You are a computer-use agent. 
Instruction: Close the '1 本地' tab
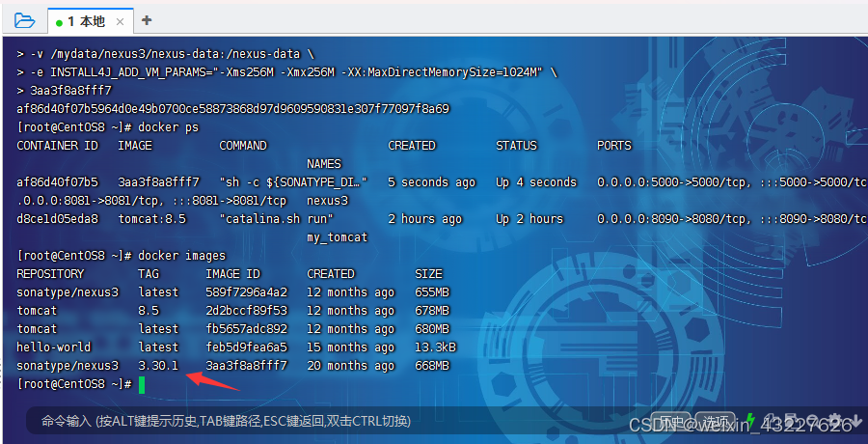click(x=120, y=21)
